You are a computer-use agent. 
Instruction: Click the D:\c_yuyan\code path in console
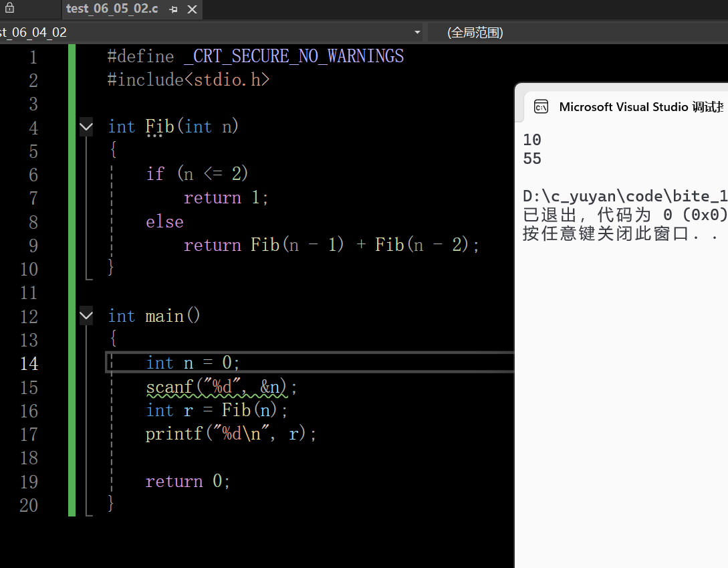coord(626,196)
